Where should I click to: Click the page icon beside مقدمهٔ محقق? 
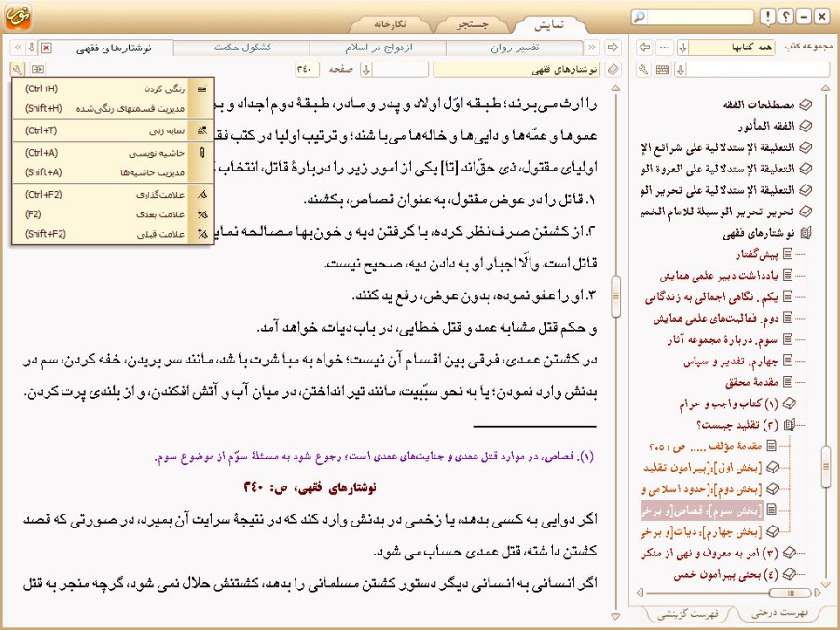[x=788, y=382]
